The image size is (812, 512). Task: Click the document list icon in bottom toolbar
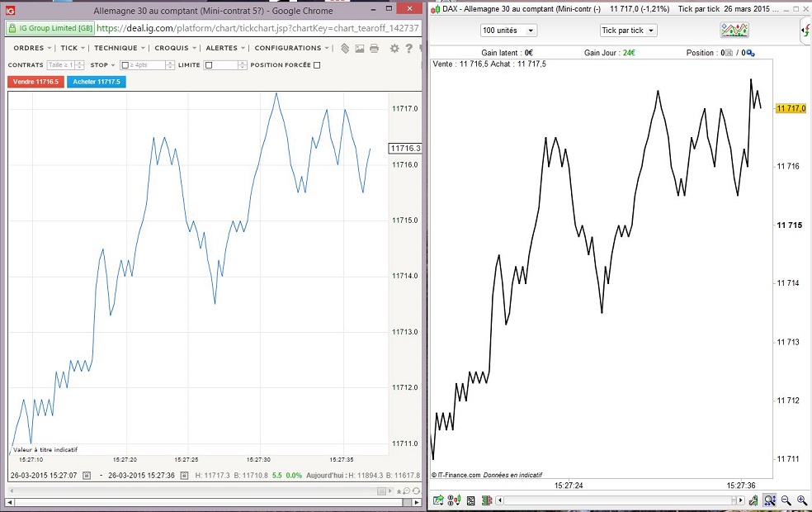point(470,500)
